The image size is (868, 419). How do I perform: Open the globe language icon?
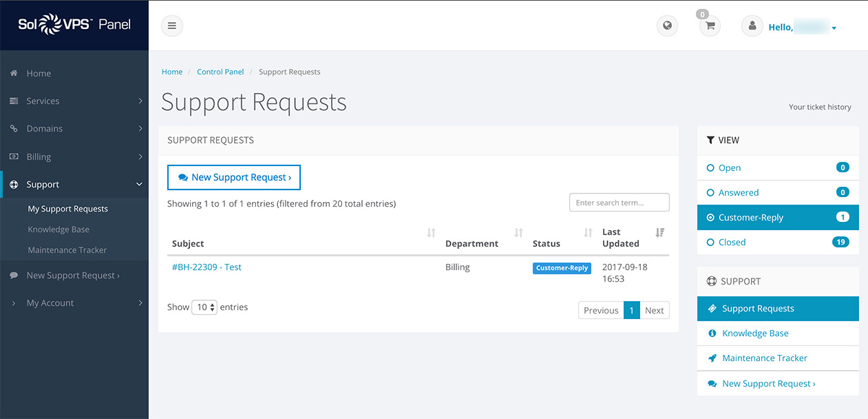667,26
